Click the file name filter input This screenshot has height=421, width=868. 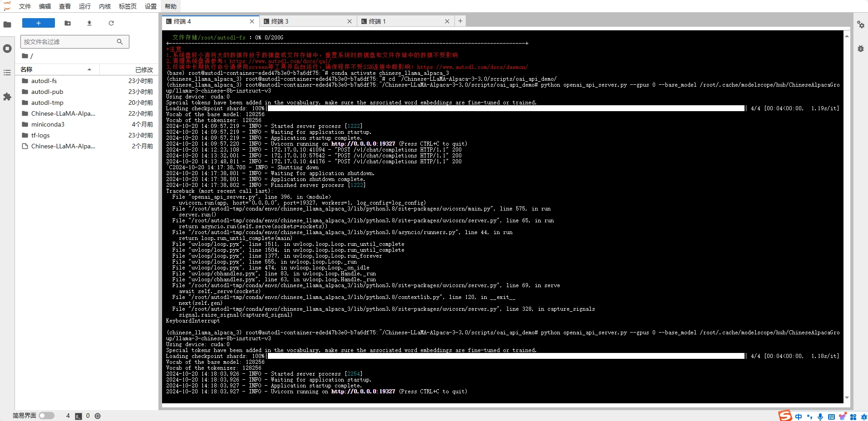click(x=68, y=42)
